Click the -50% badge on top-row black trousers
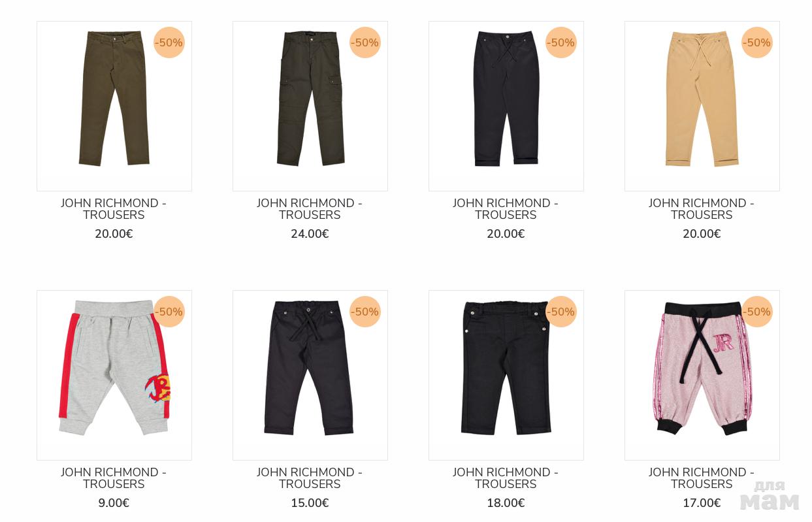This screenshot has width=812, height=522. tap(561, 42)
